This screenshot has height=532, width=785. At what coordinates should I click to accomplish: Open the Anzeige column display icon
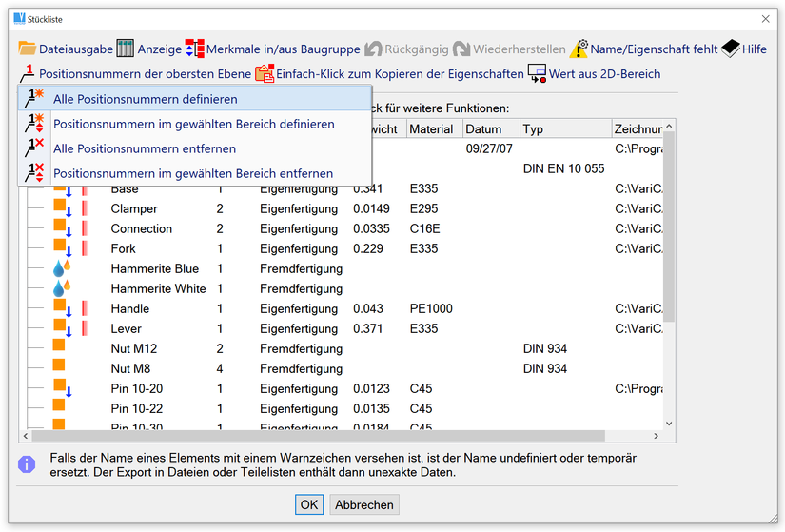pos(127,49)
